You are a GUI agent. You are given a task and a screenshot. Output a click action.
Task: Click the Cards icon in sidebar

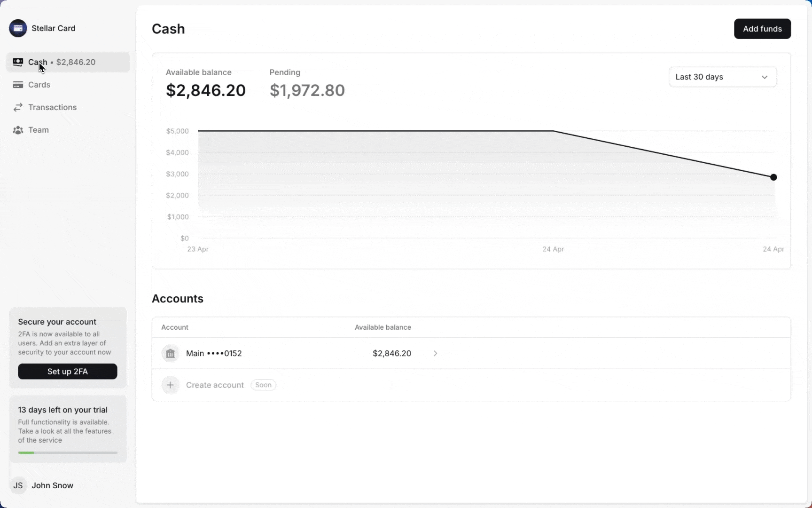coord(18,85)
